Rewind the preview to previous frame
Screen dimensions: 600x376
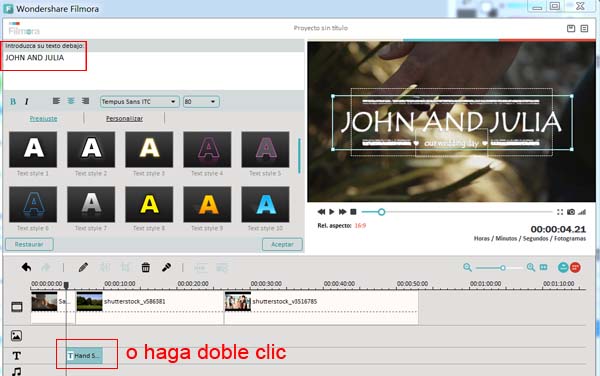click(321, 212)
